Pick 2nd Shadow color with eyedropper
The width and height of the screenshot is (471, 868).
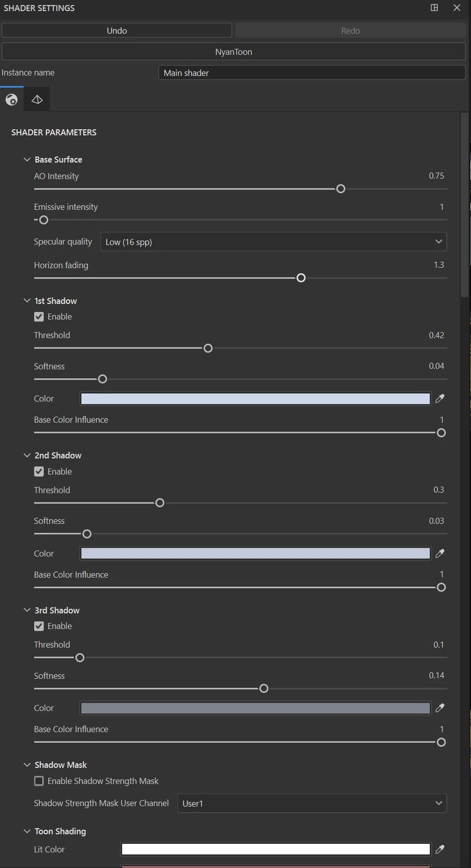coord(440,554)
